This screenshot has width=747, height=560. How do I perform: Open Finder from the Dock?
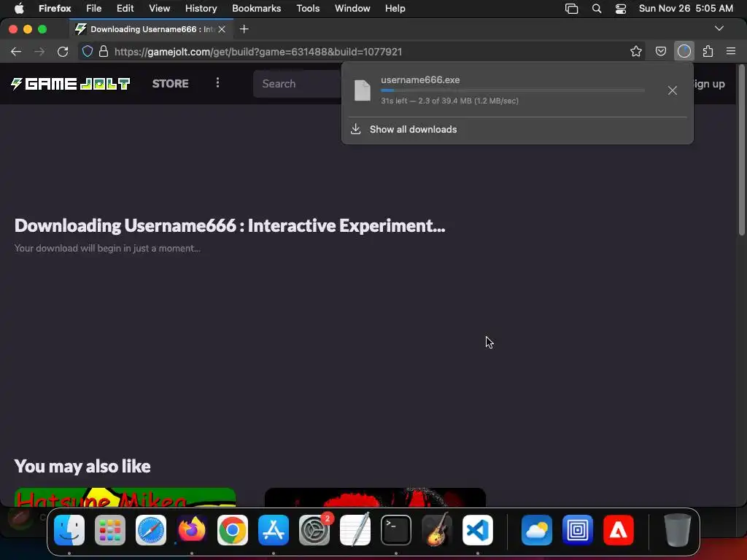[x=69, y=530]
